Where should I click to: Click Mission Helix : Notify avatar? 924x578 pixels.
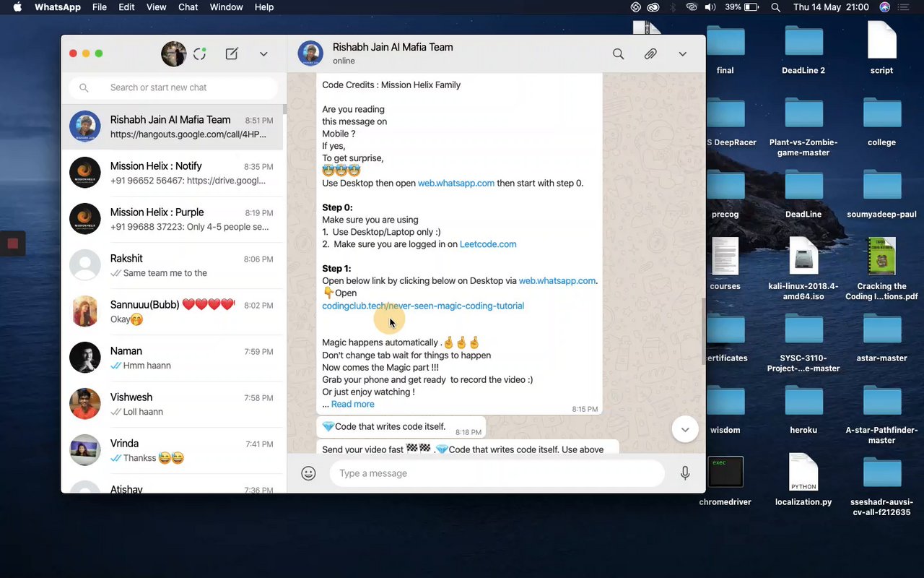click(85, 173)
